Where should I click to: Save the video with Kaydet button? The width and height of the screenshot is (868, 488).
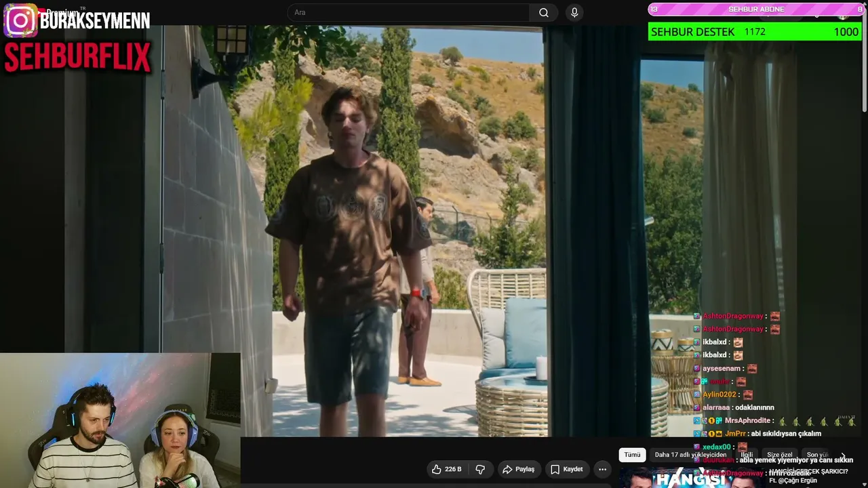[566, 469]
